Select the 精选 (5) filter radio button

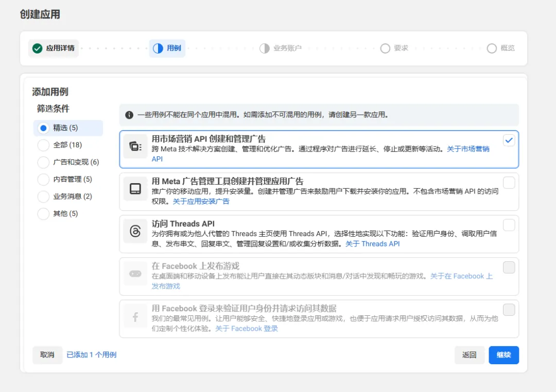(43, 128)
